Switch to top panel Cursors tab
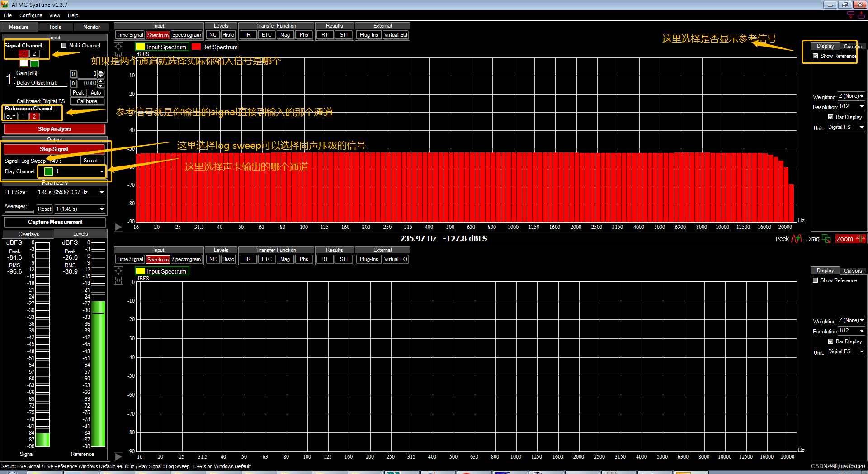 pos(853,46)
